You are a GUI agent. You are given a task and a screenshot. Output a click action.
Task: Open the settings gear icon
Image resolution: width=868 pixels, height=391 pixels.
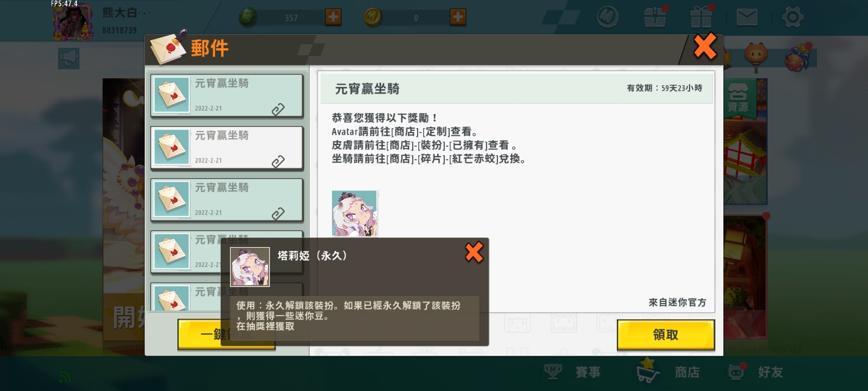coord(793,17)
